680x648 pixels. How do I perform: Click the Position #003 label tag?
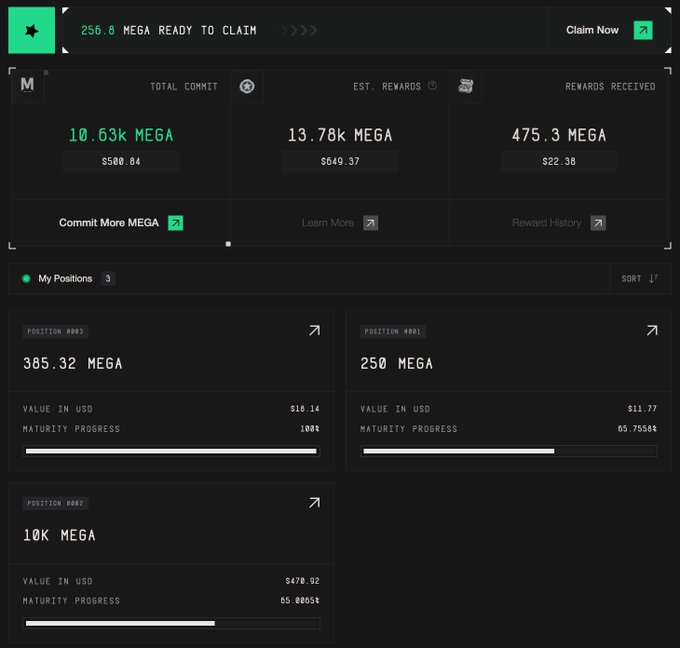56,331
